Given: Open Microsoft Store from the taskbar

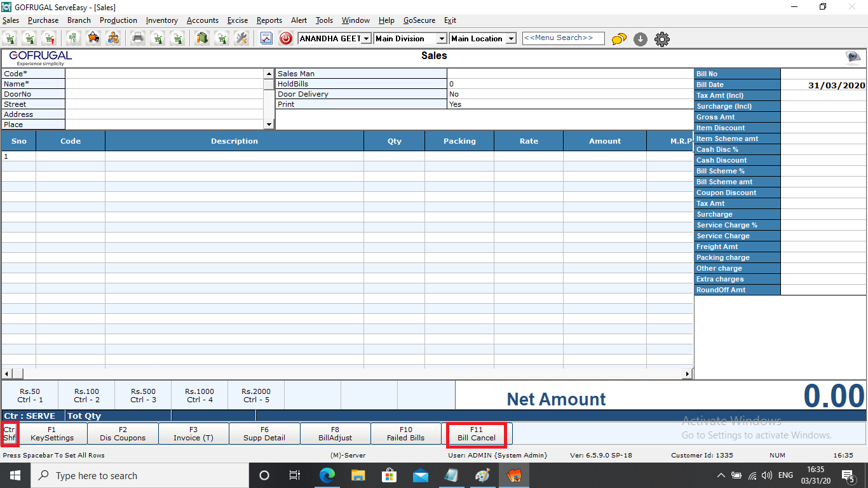Looking at the screenshot, I should pos(389,475).
